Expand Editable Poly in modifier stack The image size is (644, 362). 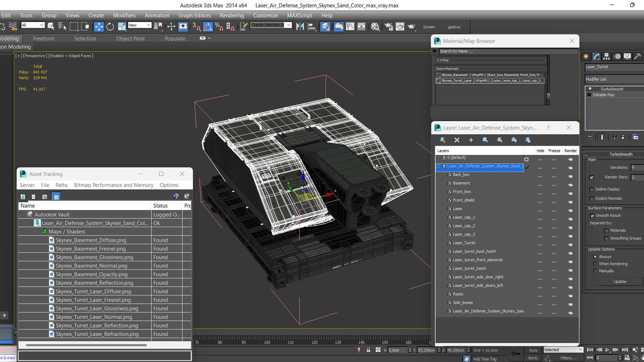point(589,95)
